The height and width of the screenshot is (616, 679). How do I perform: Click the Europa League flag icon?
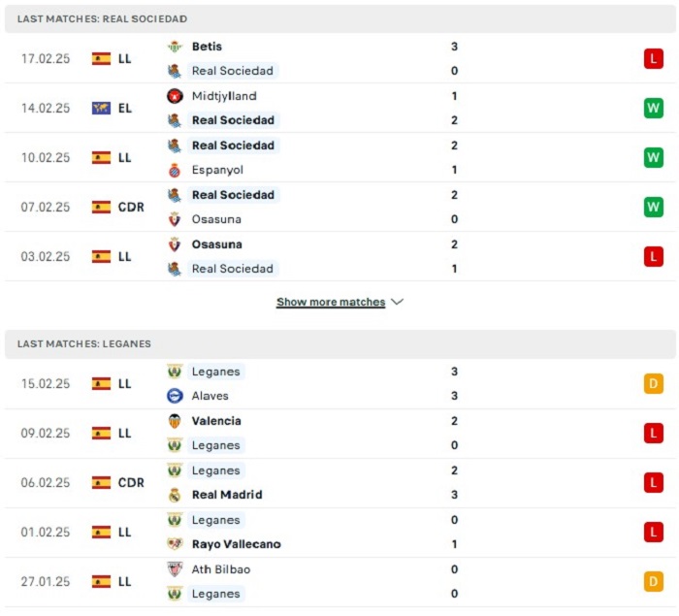tap(101, 108)
